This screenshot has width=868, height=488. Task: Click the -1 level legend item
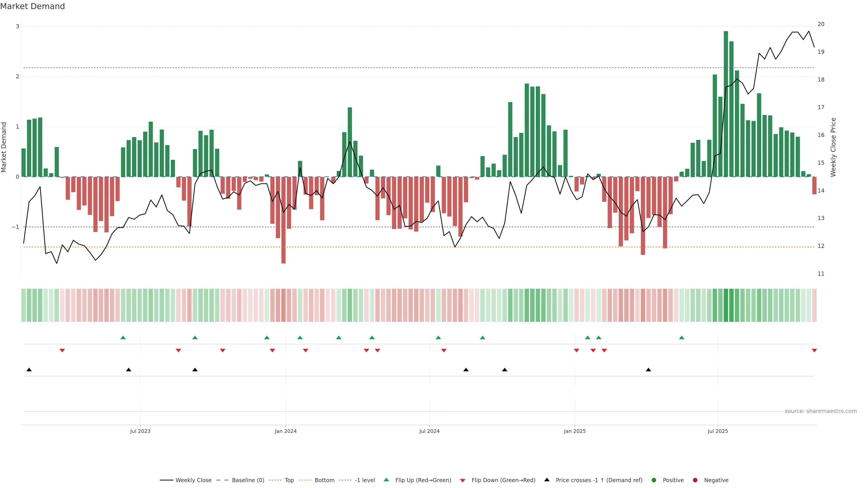[365, 480]
